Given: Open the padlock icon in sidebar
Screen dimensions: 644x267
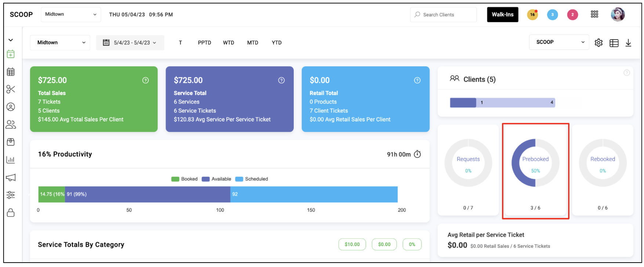Looking at the screenshot, I should (x=11, y=213).
